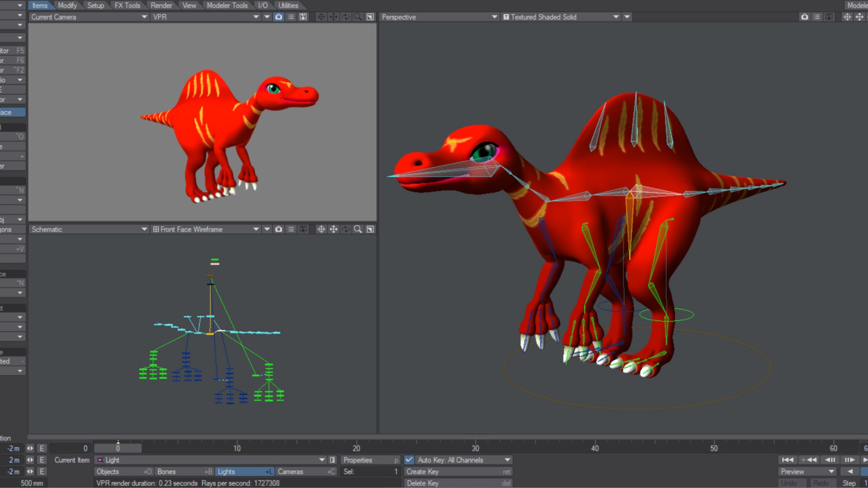Open item list icon beside Current Item dropdown
Image resolution: width=868 pixels, height=488 pixels.
coord(333,460)
